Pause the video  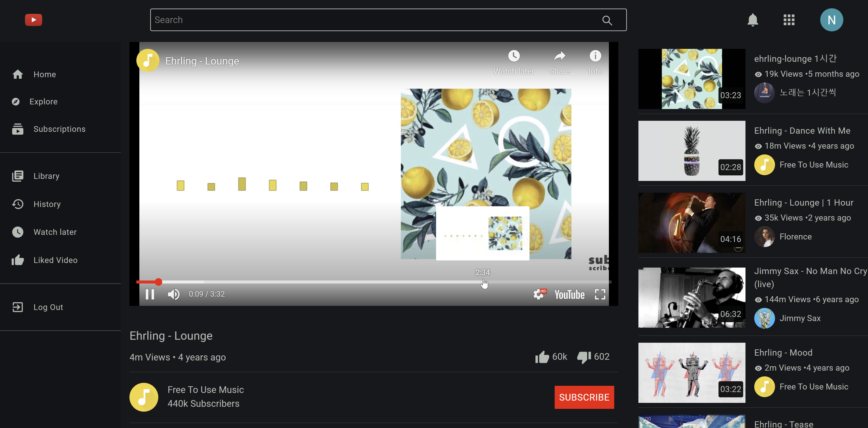tap(150, 294)
